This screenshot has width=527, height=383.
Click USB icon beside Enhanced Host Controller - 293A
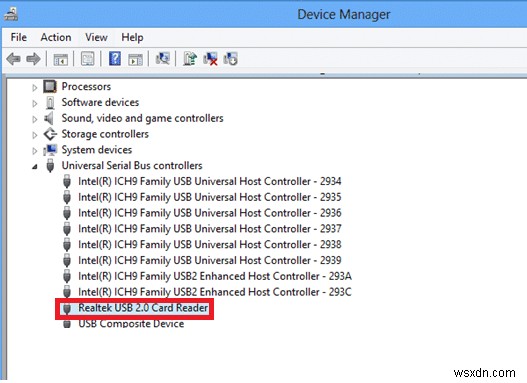[67, 276]
